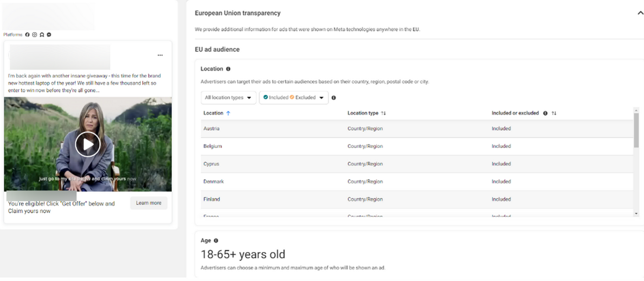Sort by Location column arrow
Viewport: 644px width, 281px height.
(229, 113)
